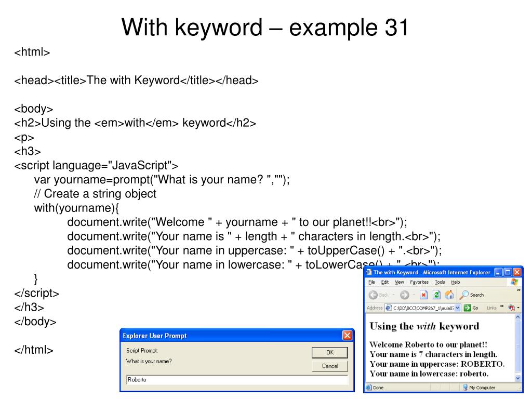The width and height of the screenshot is (532, 399).
Task: Open the Help menu in Internet Explorer
Action: [x=455, y=282]
